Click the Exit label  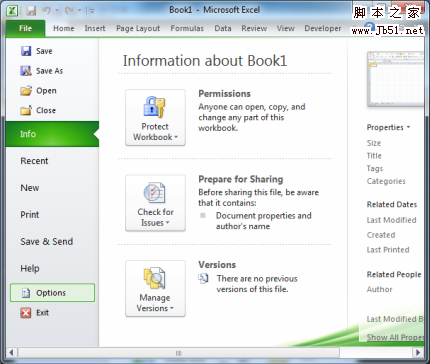pyautogui.click(x=42, y=313)
